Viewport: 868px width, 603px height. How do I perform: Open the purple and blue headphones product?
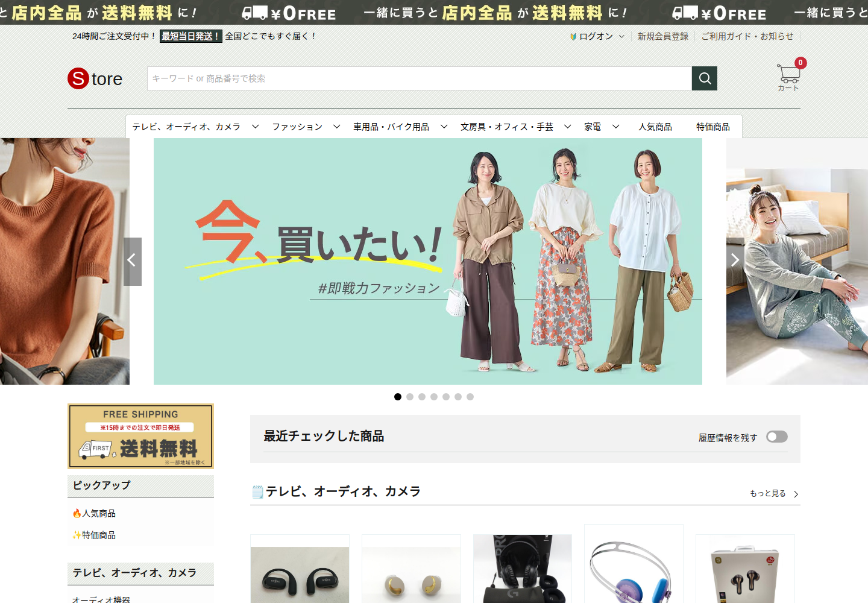tap(634, 564)
